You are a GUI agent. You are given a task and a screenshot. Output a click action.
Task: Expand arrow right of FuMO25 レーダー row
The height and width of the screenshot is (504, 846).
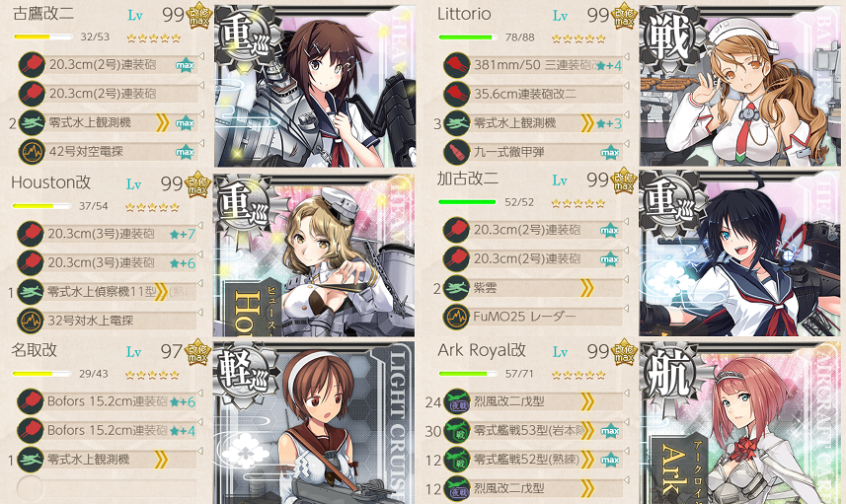tap(627, 309)
